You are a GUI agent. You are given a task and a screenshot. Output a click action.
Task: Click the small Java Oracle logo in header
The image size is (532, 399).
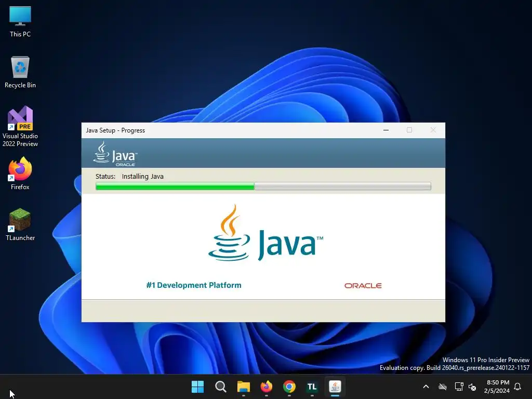115,154
